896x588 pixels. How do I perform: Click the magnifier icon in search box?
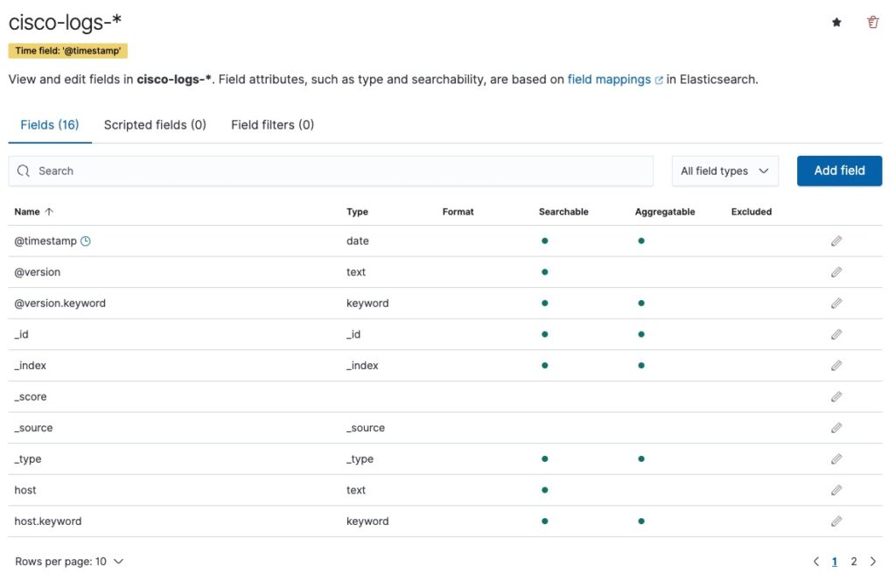[24, 171]
